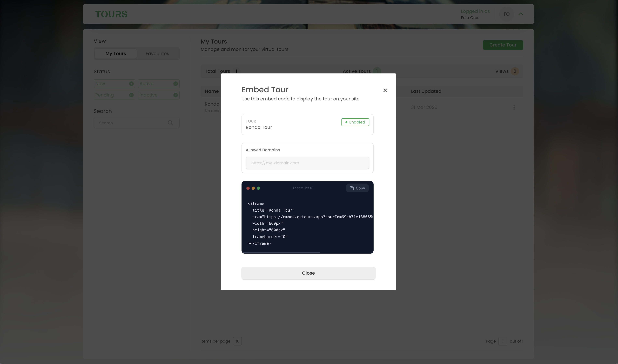This screenshot has width=618, height=364.
Task: Click the search magnifier icon
Action: [x=170, y=123]
